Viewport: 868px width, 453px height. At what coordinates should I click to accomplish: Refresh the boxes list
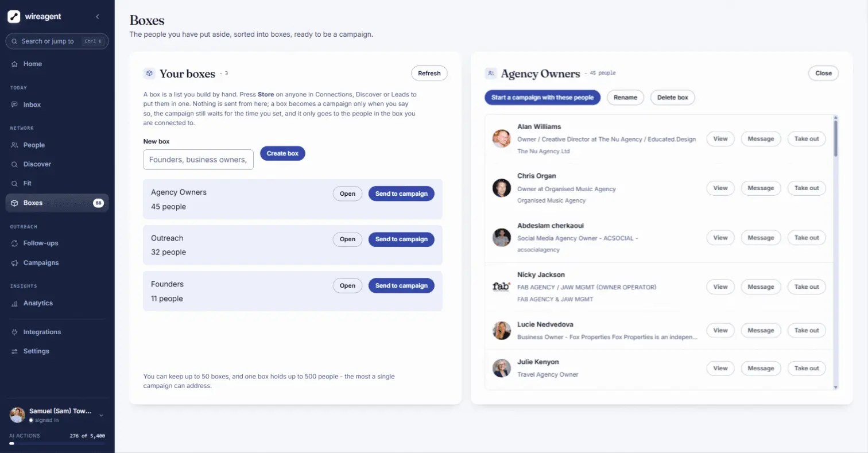[429, 73]
